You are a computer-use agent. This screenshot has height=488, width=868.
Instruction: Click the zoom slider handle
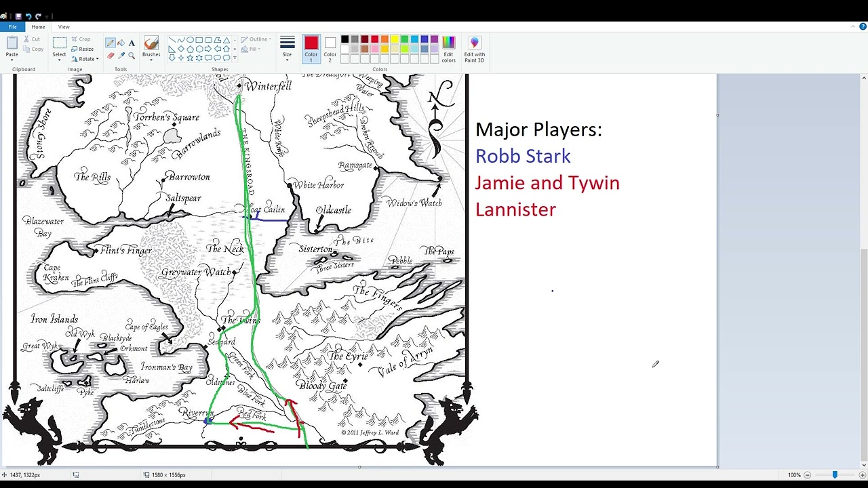pos(835,474)
